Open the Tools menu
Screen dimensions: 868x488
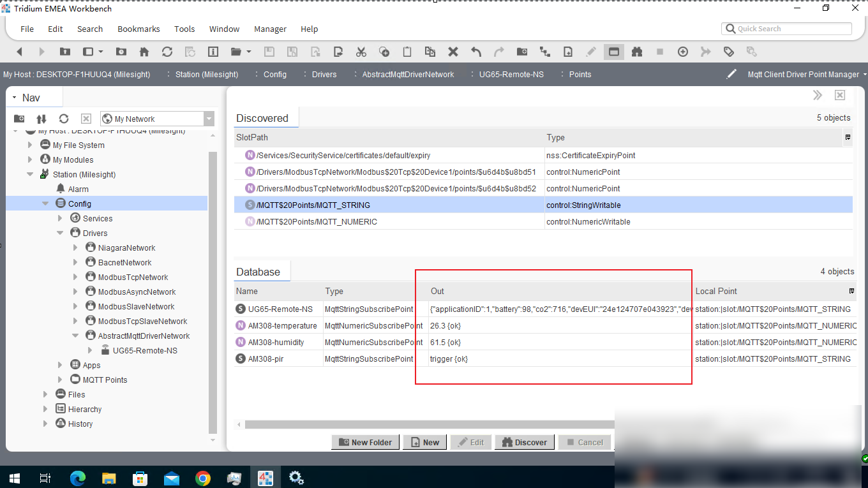coord(184,29)
